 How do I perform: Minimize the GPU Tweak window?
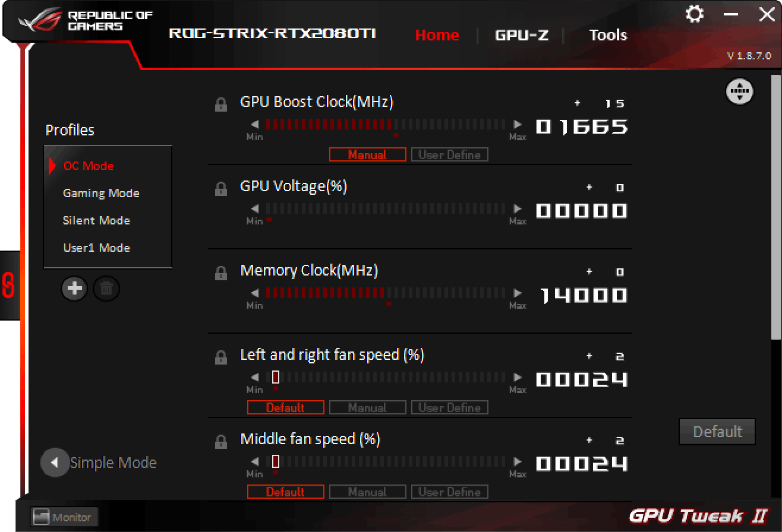[731, 14]
